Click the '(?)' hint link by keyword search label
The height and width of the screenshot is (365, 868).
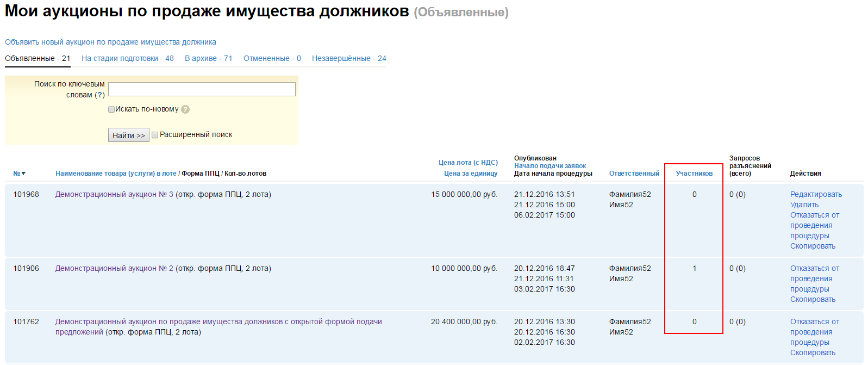tap(99, 95)
